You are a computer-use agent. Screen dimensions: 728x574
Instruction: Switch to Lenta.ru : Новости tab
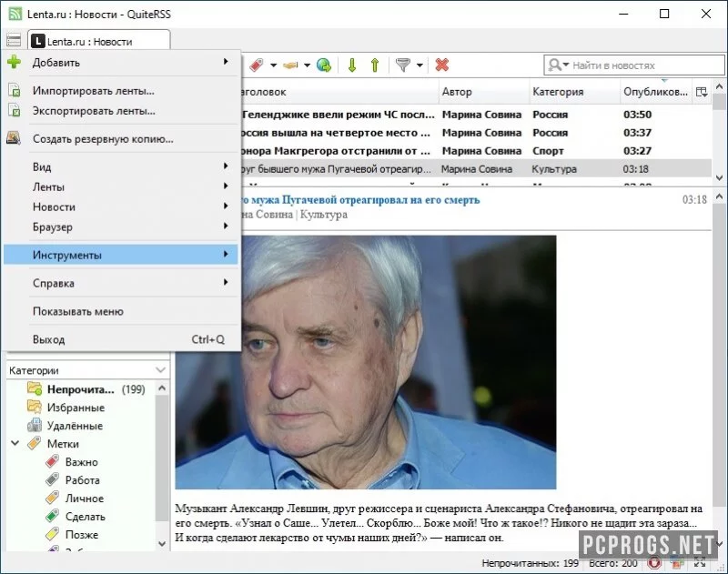(x=99, y=41)
